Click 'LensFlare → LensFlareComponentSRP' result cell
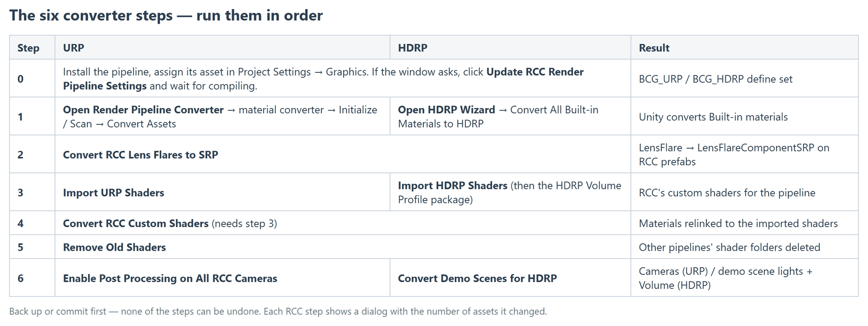868x326 pixels. click(x=745, y=154)
